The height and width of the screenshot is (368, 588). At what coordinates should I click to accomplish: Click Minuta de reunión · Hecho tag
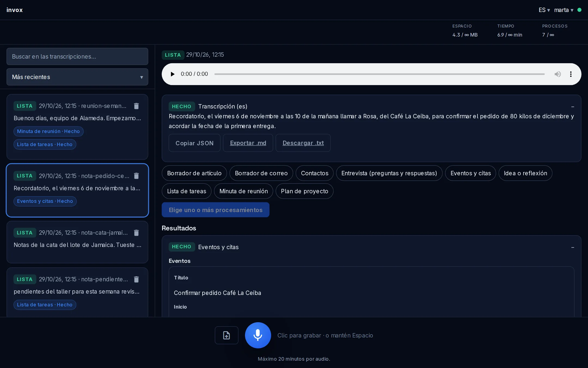pyautogui.click(x=48, y=131)
